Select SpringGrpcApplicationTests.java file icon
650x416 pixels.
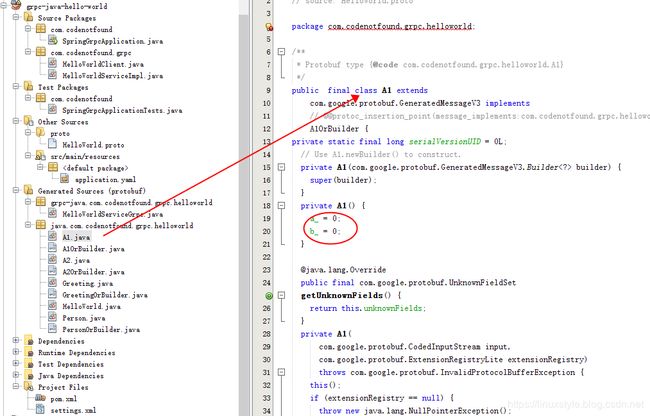pos(53,109)
